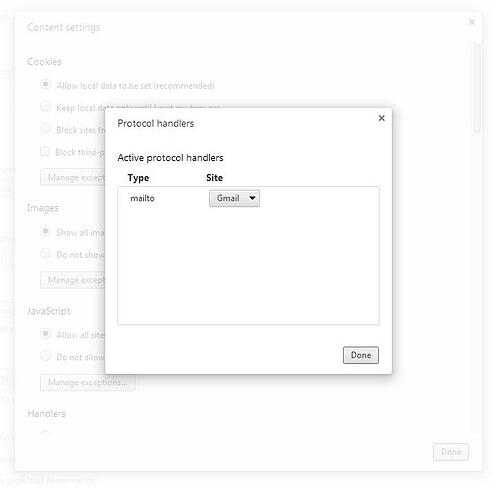Open the Gmail site dropdown
This screenshot has width=497, height=489.
point(234,198)
